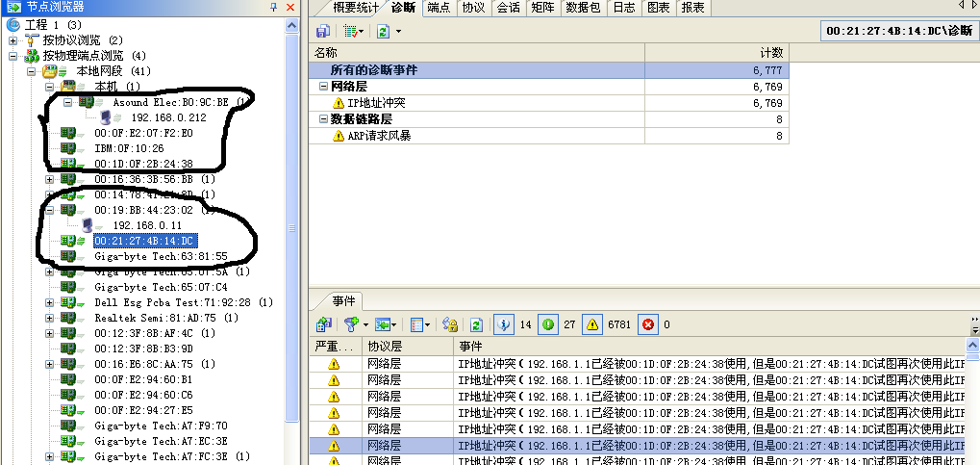The width and height of the screenshot is (980, 465).
Task: Select the ARP请求风暴 diagnosis row
Action: 378,136
